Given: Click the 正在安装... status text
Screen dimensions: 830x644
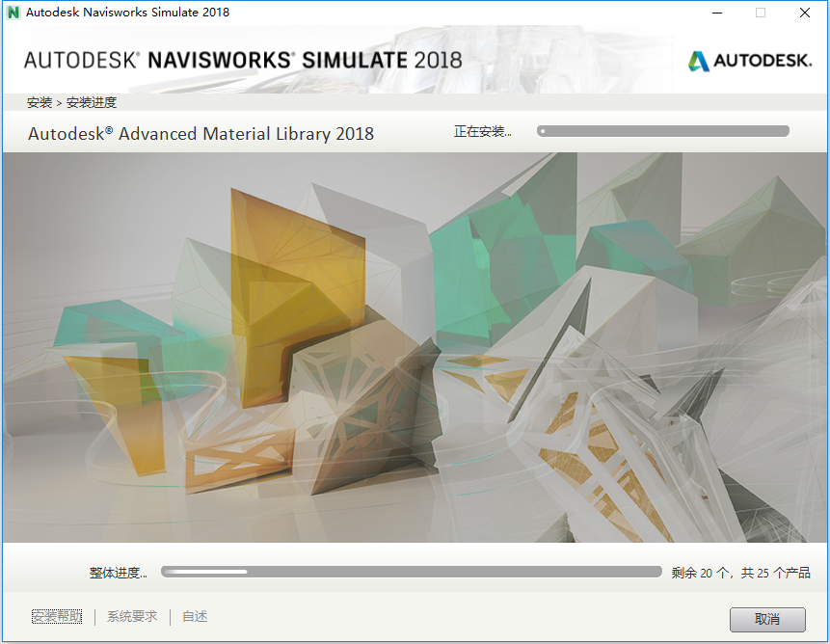Looking at the screenshot, I should (482, 131).
